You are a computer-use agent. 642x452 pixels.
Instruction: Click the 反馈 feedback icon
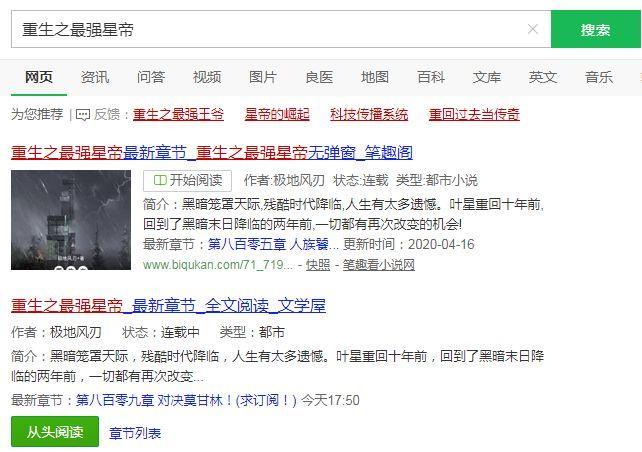pyautogui.click(x=83, y=115)
